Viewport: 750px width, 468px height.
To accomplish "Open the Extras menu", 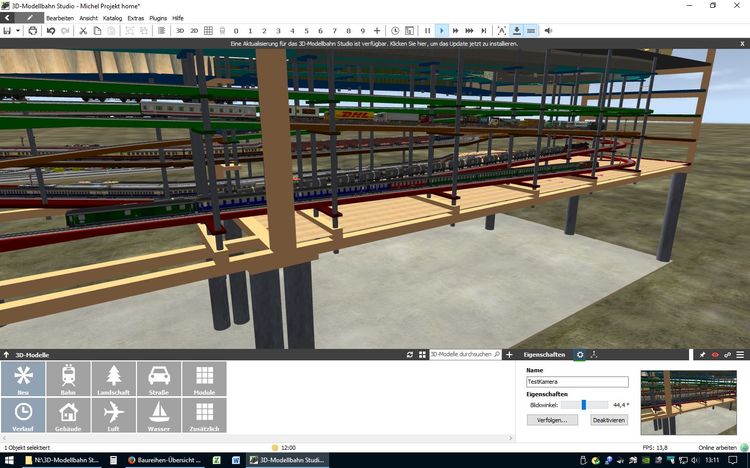I will coord(136,18).
